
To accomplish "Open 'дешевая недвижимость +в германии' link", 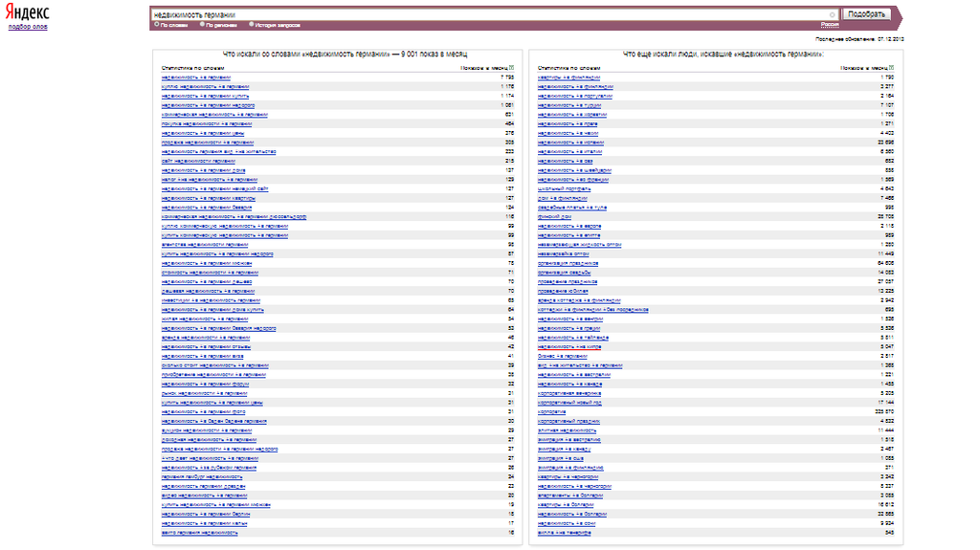I will click(208, 291).
